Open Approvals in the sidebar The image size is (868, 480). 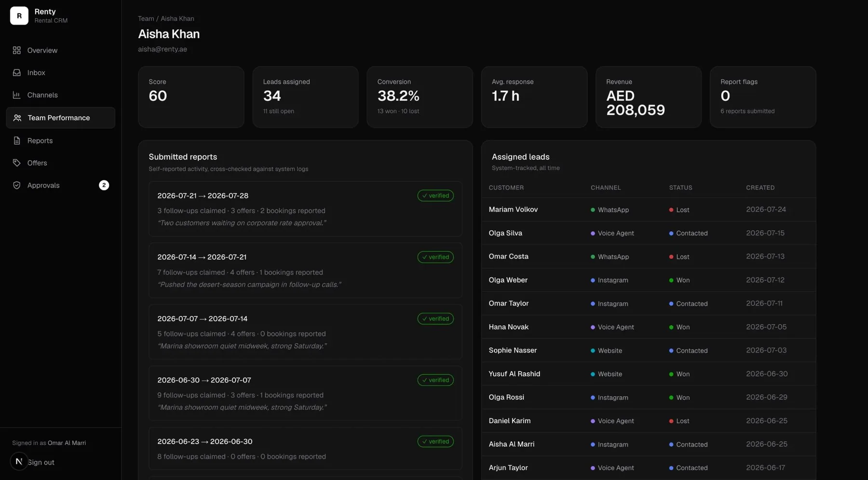click(61, 185)
